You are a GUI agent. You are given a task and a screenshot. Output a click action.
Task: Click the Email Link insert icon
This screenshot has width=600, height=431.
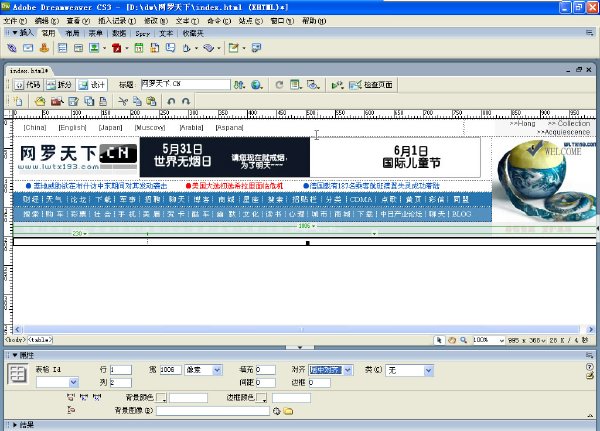[x=28, y=48]
